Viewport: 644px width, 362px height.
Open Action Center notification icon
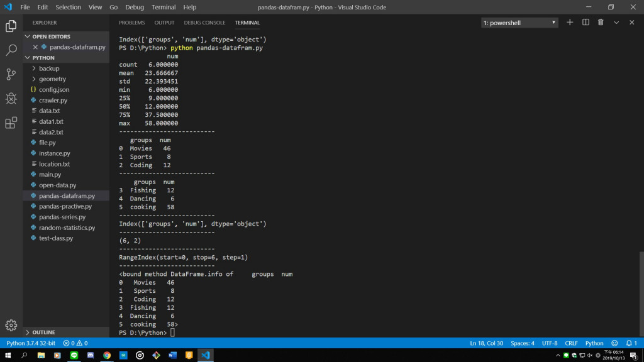click(x=634, y=356)
